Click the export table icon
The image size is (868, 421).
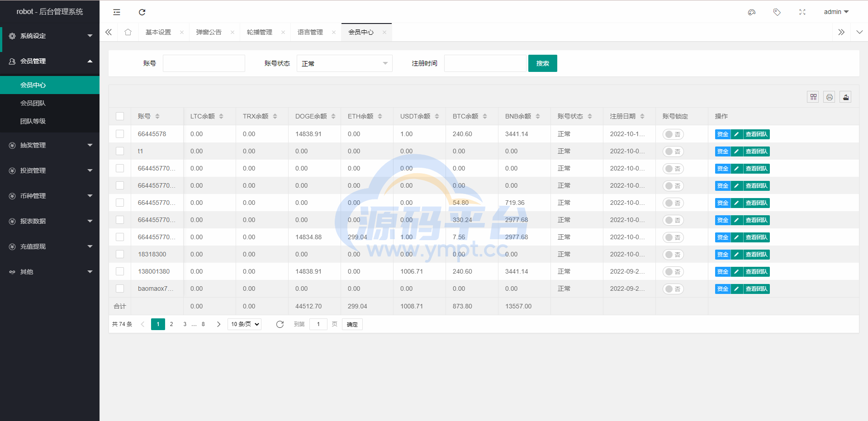[x=846, y=97]
